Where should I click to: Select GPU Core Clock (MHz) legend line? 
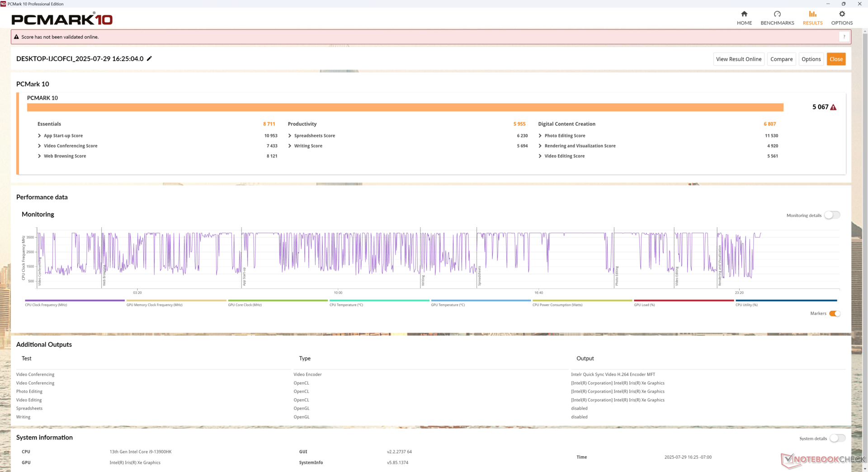click(278, 300)
